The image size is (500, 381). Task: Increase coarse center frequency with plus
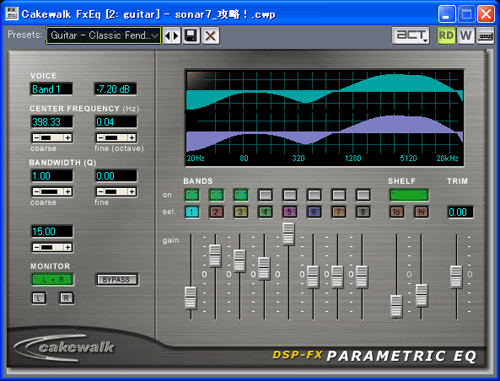(x=68, y=138)
